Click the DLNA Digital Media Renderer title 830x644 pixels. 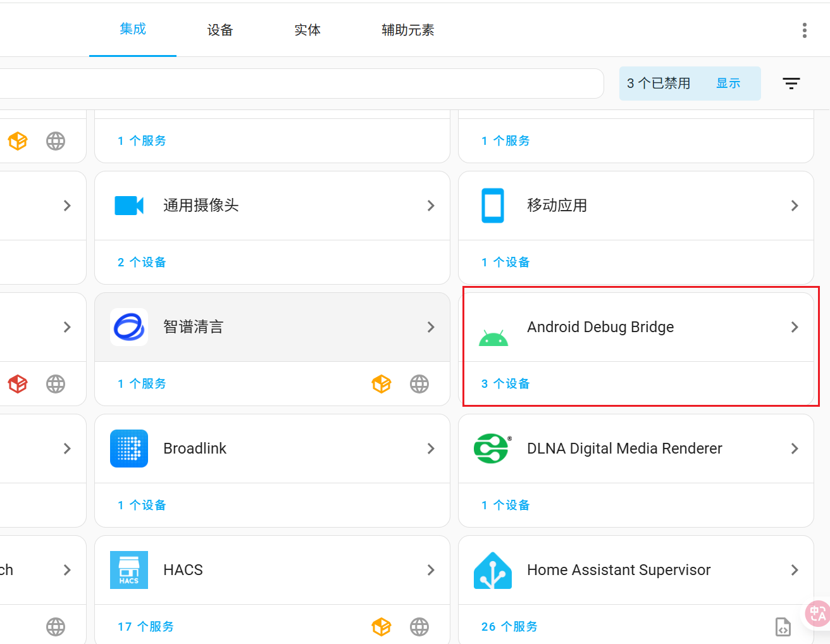(x=624, y=449)
